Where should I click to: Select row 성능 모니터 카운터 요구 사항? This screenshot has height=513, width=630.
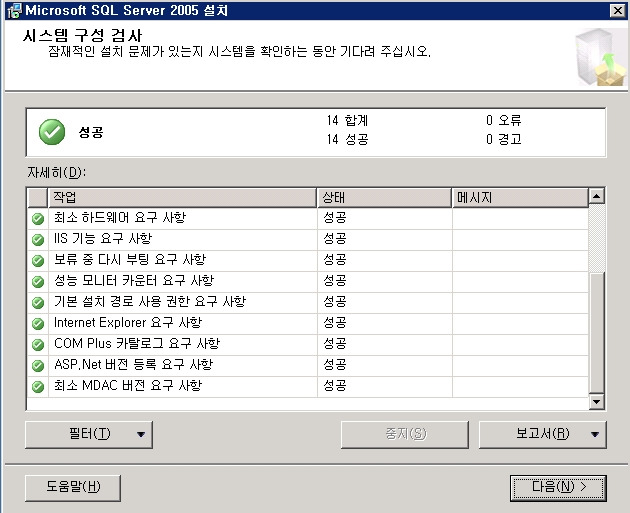(x=308, y=282)
